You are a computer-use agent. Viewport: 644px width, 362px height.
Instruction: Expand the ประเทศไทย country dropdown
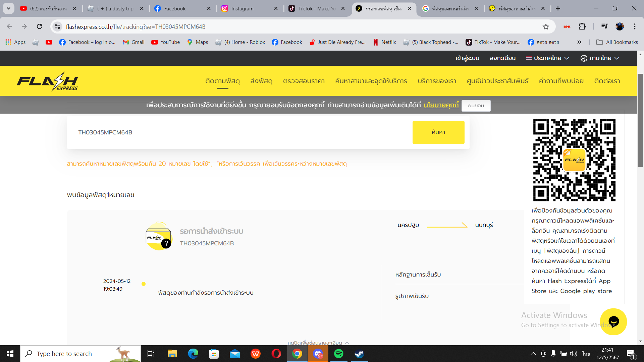pos(547,58)
